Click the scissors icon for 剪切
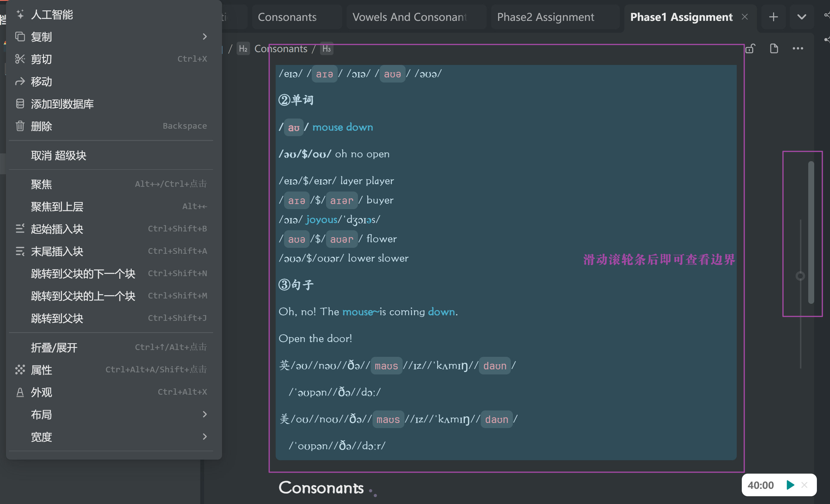 click(20, 59)
